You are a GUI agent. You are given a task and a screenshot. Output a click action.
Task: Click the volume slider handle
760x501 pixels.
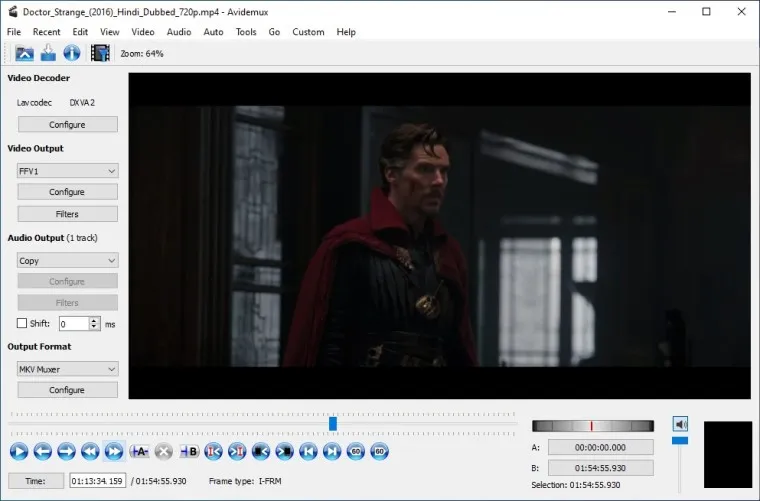680,440
